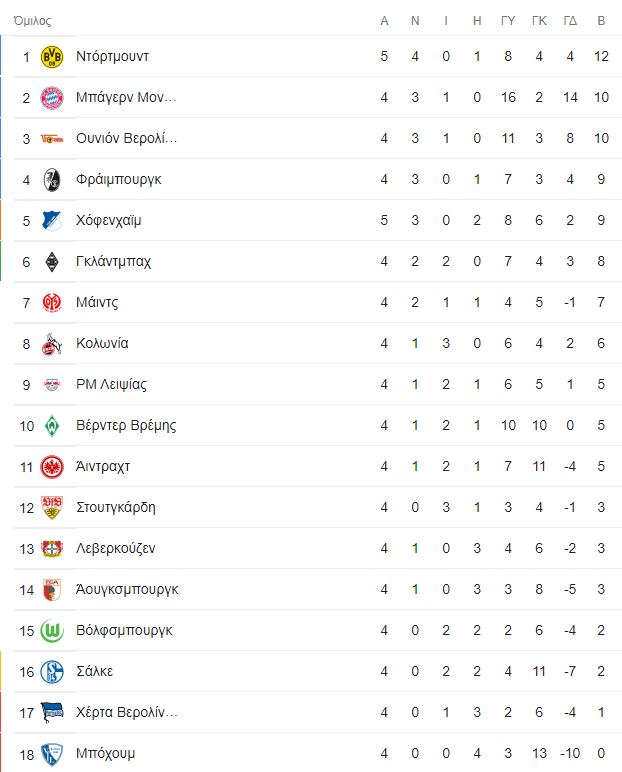
Task: Open the Ντόρτμουντ team link
Action: pos(113,57)
